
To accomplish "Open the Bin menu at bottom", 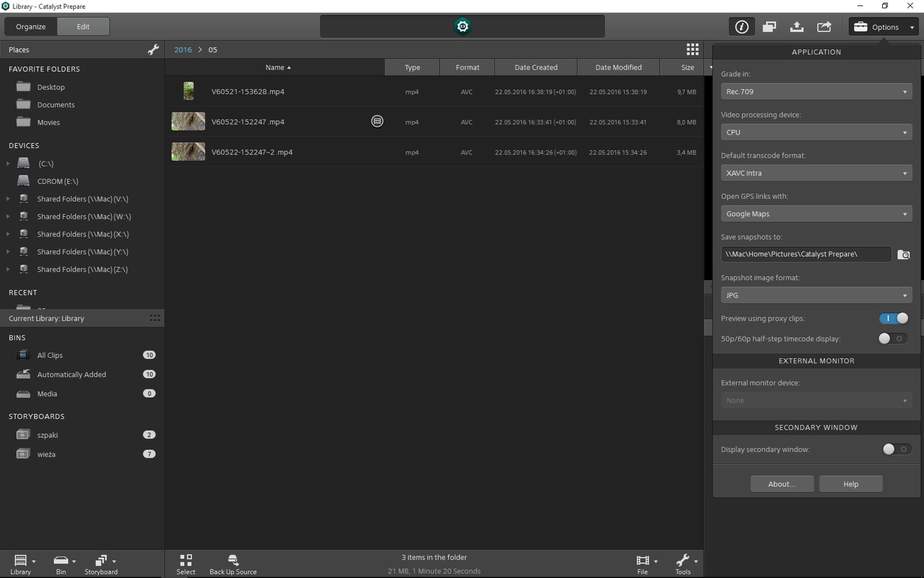I will [64, 565].
